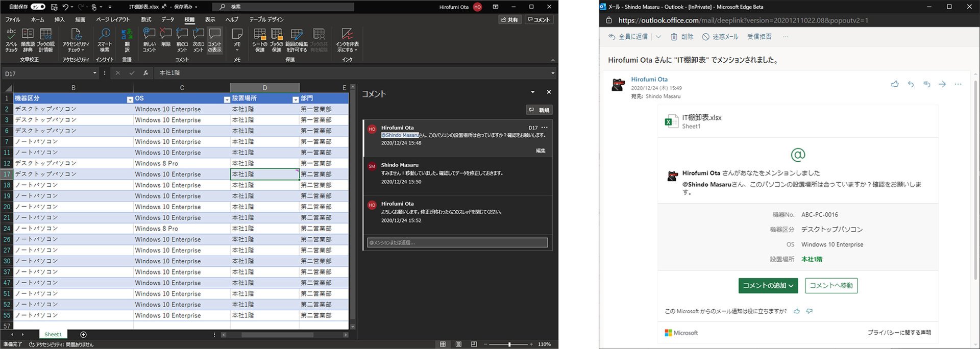Switch to 数式 ribbon tab
Viewport: 980px width, 349px height.
coord(146,19)
